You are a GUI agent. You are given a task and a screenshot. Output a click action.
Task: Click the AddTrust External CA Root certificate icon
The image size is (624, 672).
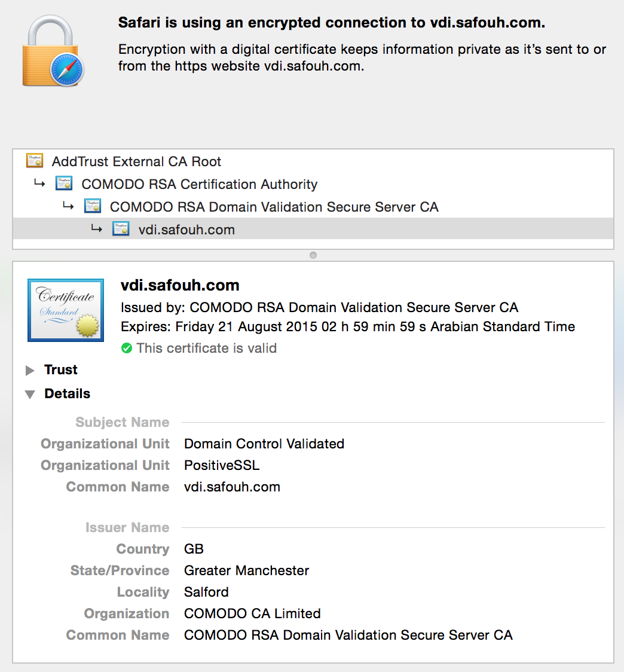(x=35, y=161)
